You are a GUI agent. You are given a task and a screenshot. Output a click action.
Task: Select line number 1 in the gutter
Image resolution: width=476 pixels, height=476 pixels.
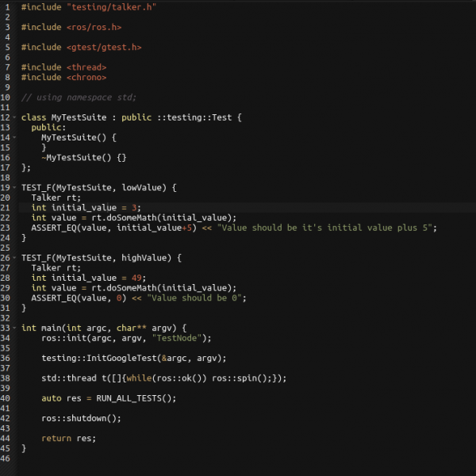7,7
